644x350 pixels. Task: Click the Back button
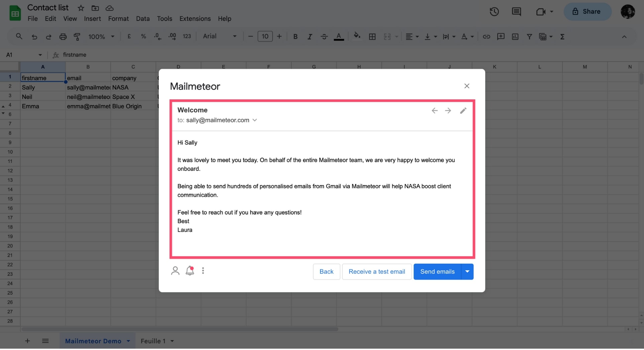(326, 272)
